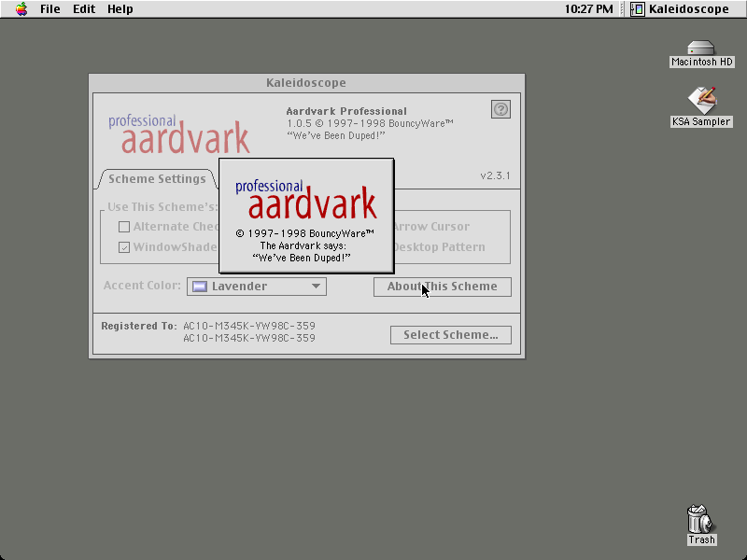This screenshot has width=747, height=560.
Task: Open the Kaleidoscope application menu
Action: [x=680, y=9]
